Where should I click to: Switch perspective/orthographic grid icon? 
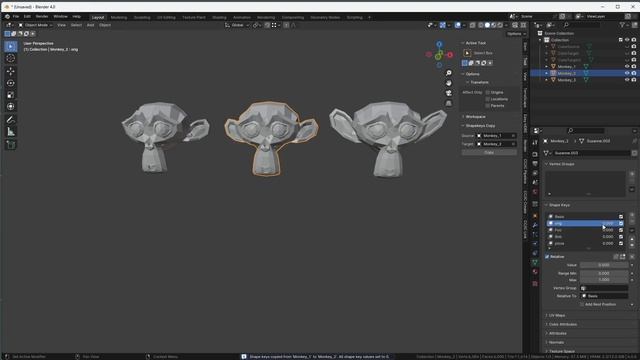[x=449, y=103]
